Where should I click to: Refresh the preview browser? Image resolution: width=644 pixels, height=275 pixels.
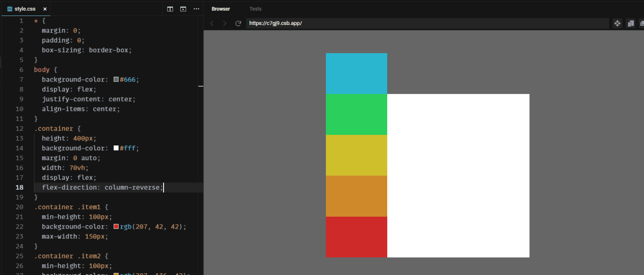tap(238, 23)
